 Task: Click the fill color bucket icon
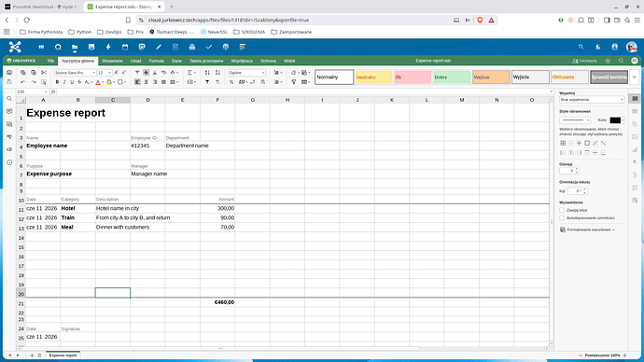109,82
